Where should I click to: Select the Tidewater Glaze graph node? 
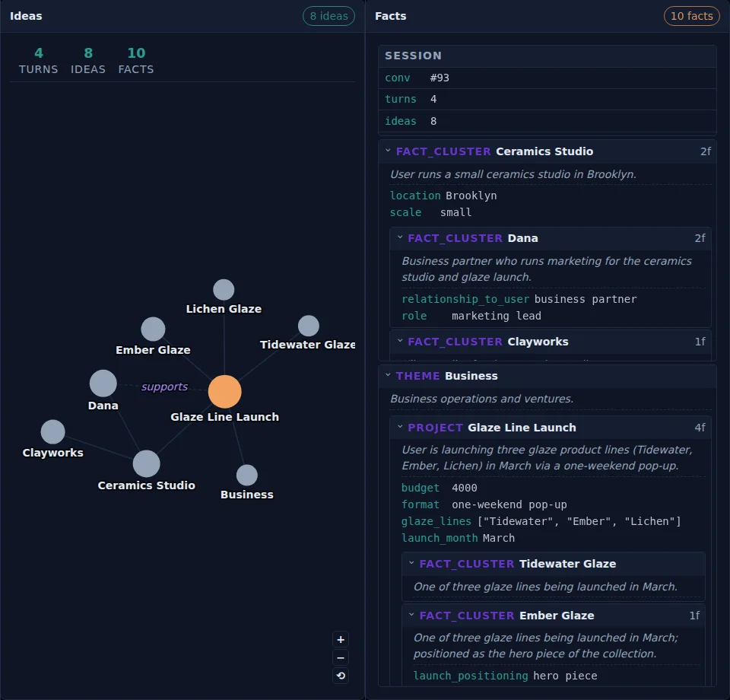click(308, 326)
